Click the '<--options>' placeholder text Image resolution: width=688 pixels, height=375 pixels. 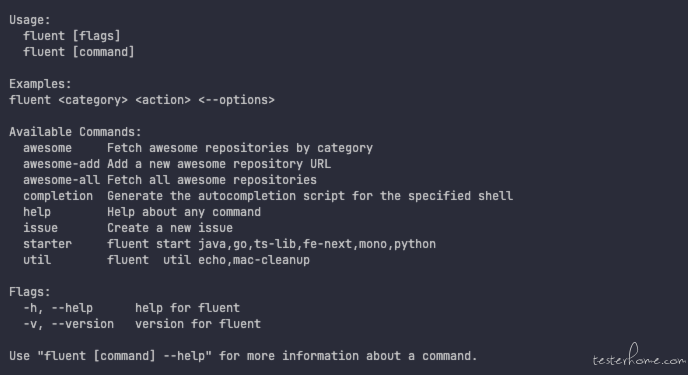coord(236,100)
